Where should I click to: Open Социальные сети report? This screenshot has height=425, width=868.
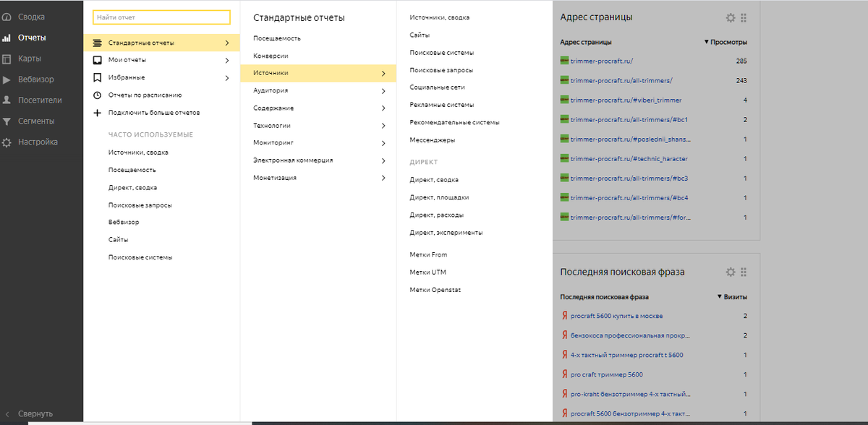[x=437, y=87]
